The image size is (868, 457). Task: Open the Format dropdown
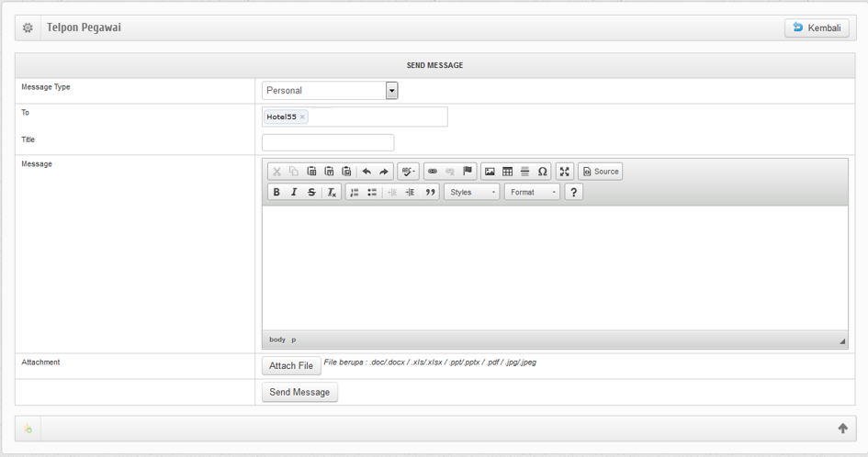tap(532, 193)
